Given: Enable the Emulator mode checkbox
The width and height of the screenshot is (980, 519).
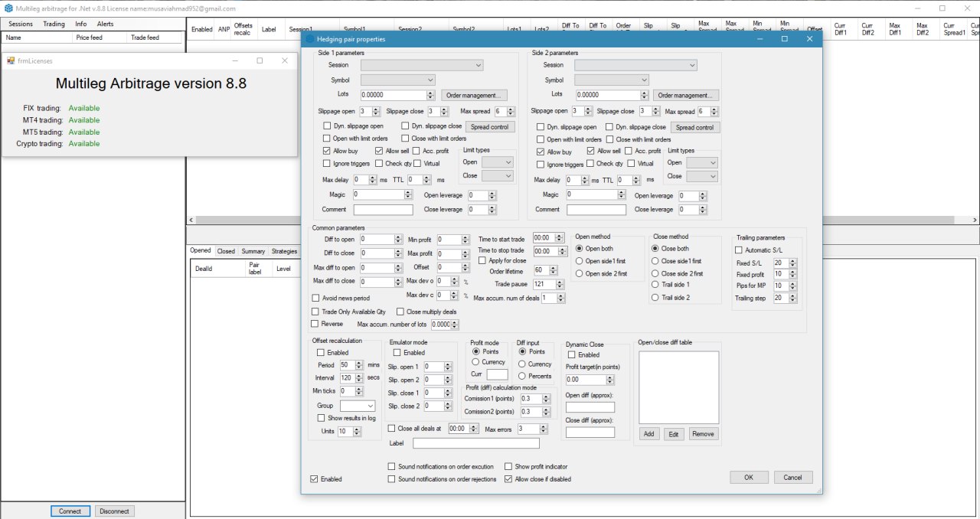Looking at the screenshot, I should point(397,353).
